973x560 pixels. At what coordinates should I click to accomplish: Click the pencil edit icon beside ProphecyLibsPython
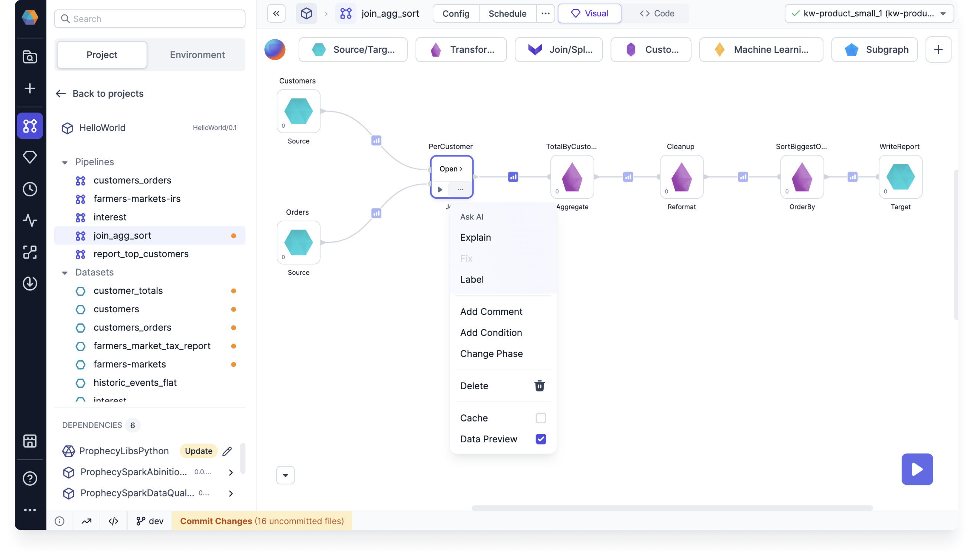227,451
